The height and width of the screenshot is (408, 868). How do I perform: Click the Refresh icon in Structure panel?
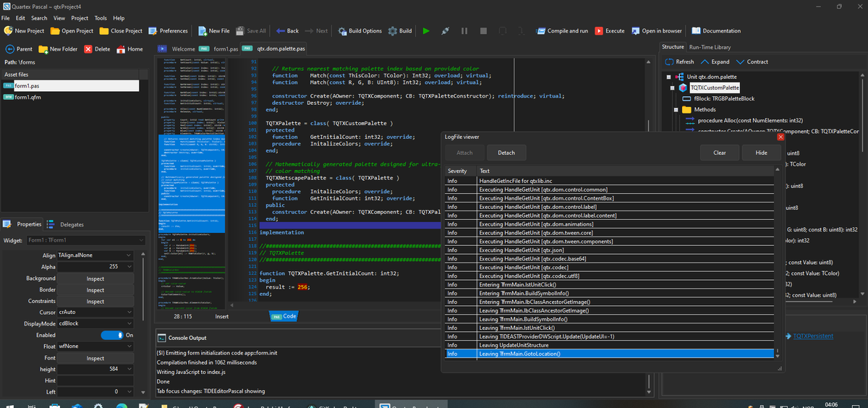pyautogui.click(x=669, y=61)
